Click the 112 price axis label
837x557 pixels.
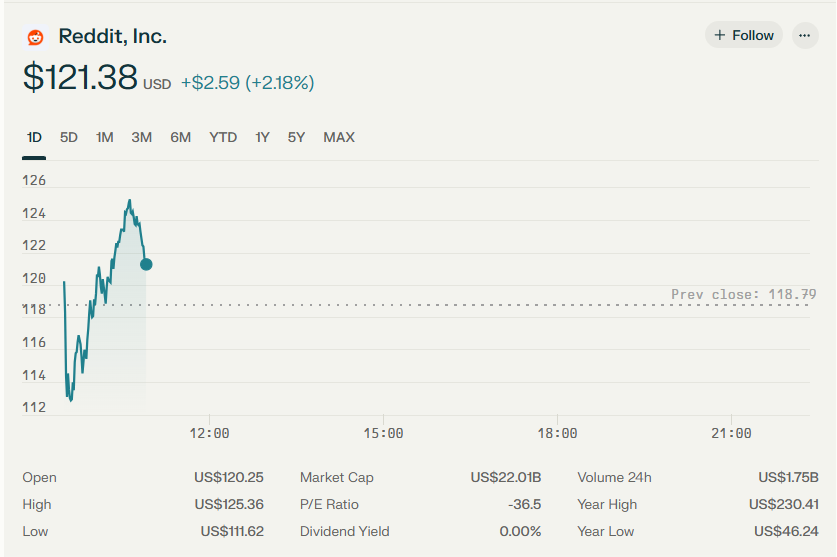coord(34,407)
